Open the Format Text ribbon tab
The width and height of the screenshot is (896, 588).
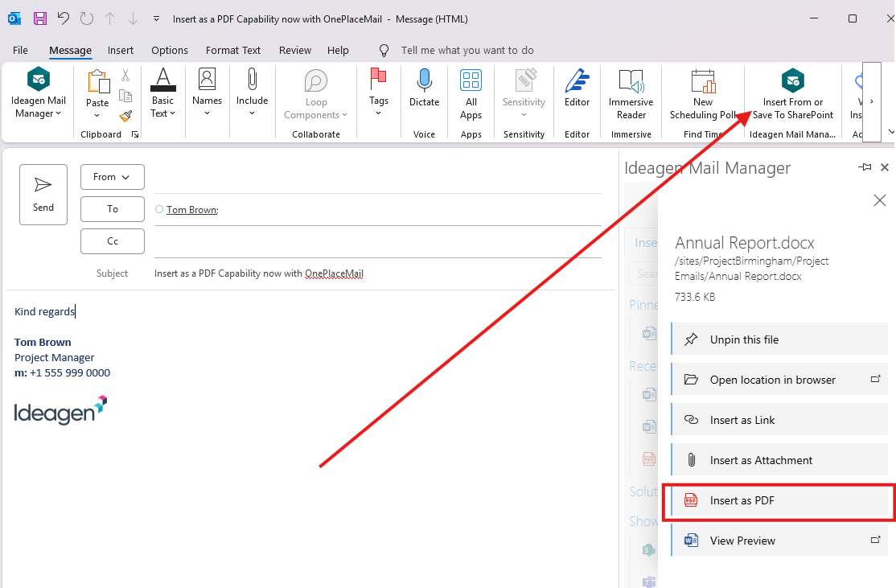coord(233,51)
